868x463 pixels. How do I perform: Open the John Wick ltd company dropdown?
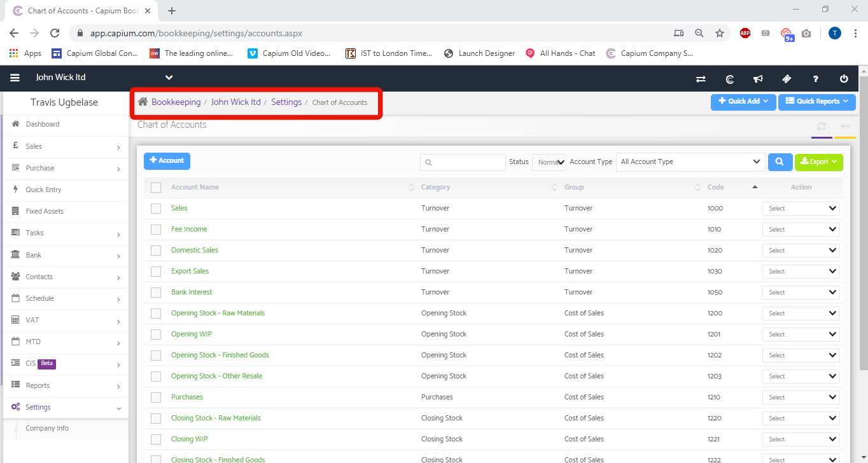tap(169, 78)
